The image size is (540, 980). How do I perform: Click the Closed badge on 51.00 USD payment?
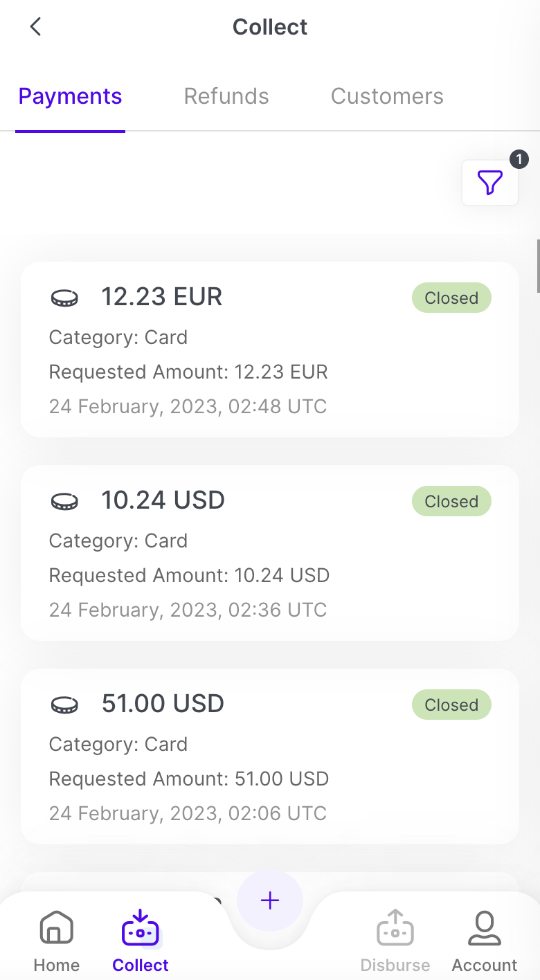point(451,705)
